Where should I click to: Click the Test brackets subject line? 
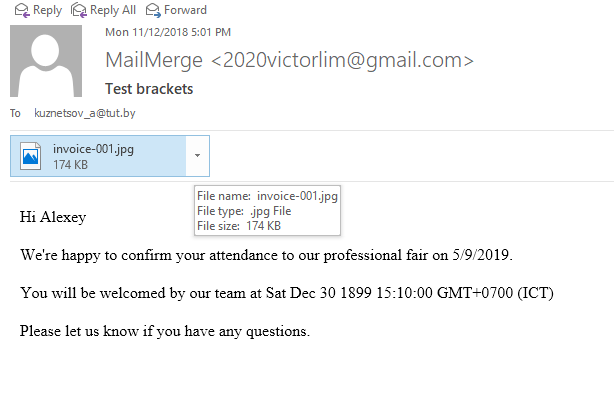coord(149,89)
